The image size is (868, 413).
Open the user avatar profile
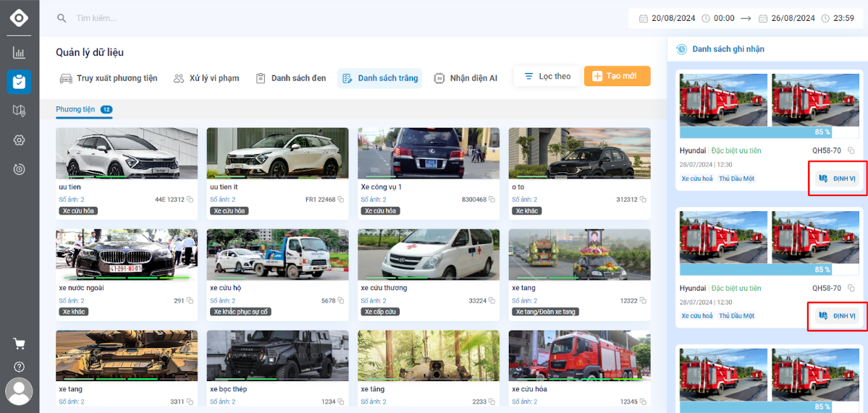coord(19,392)
